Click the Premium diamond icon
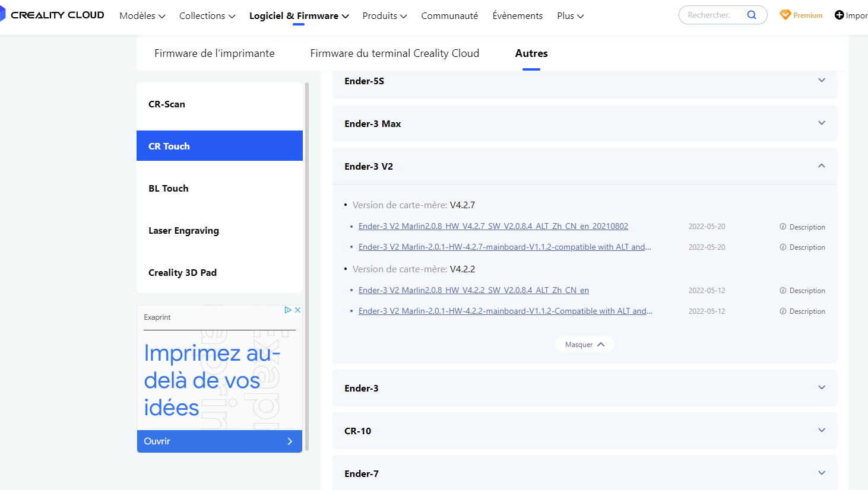 point(785,15)
